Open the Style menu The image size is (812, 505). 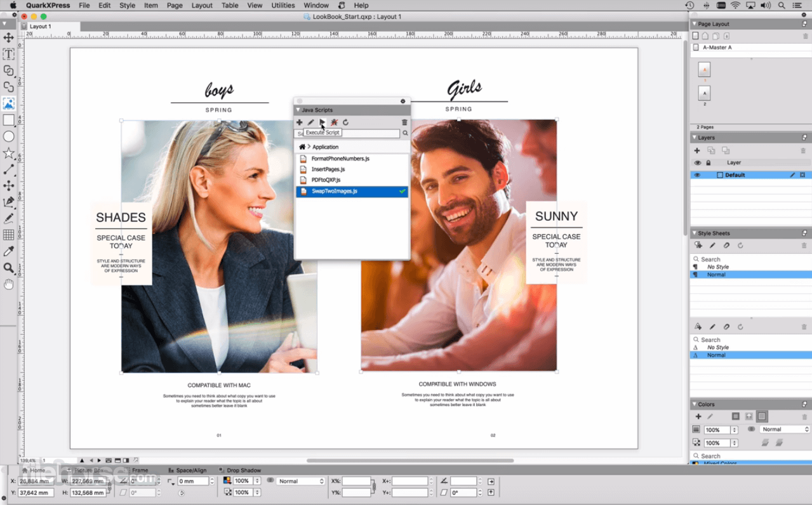click(127, 5)
